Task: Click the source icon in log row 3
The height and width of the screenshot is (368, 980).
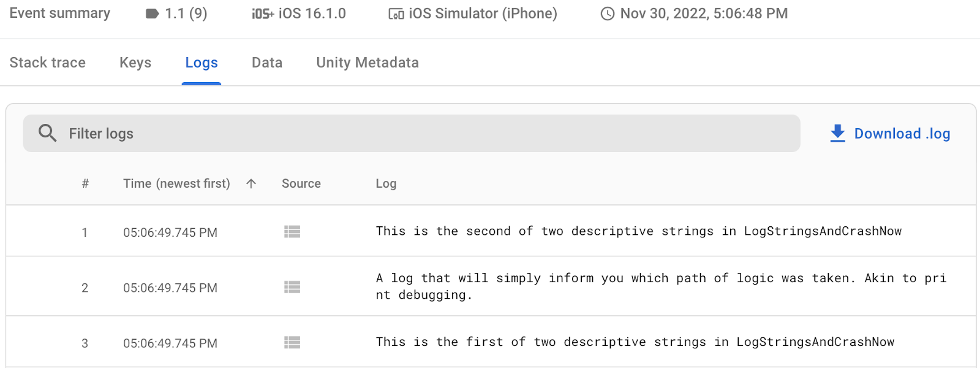Action: tap(292, 343)
